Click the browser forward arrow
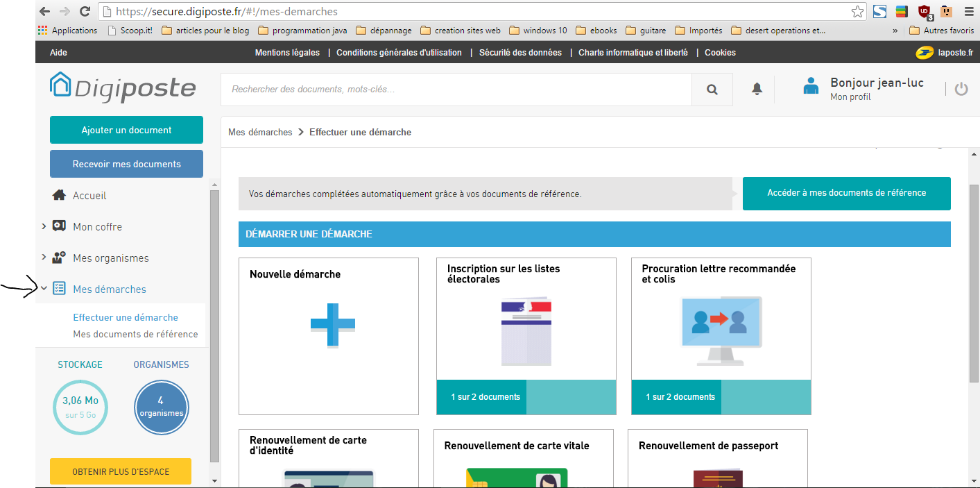This screenshot has height=488, width=980. tap(65, 11)
